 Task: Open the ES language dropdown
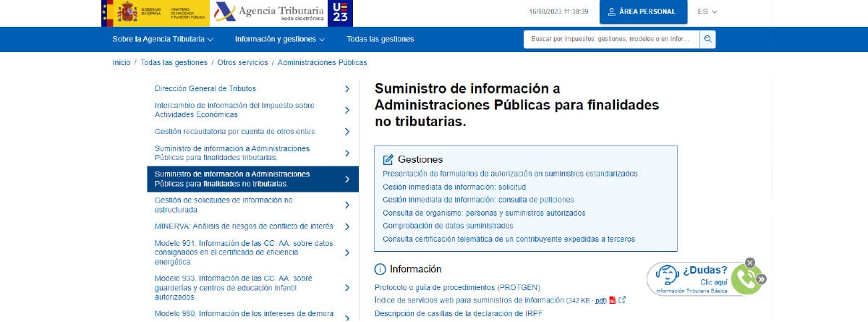click(x=707, y=12)
